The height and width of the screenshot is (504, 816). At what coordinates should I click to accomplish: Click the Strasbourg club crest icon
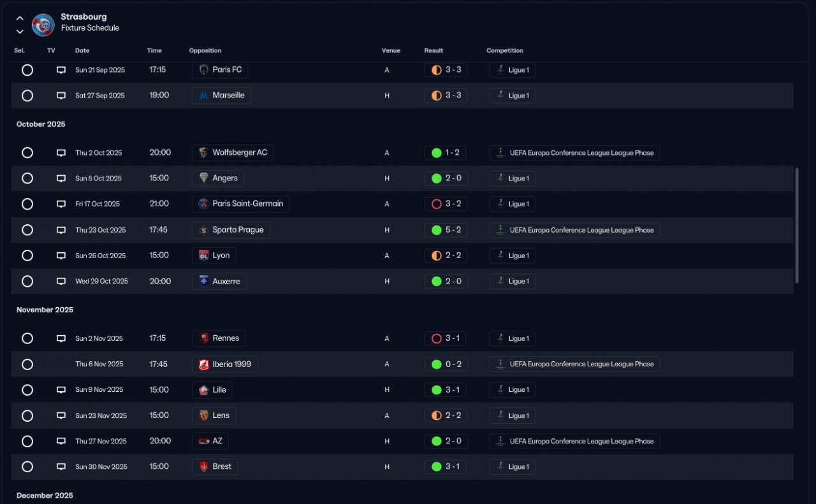click(43, 24)
